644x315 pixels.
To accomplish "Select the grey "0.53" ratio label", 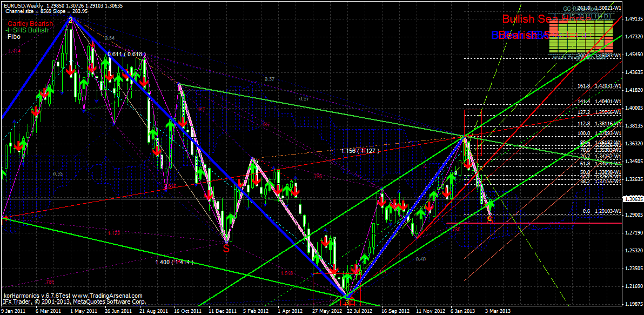I will point(57,174).
